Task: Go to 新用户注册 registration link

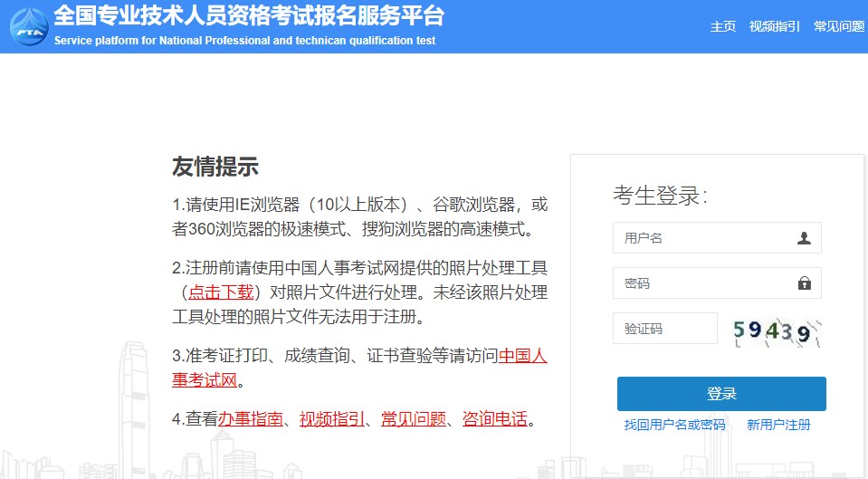Action: coord(778,425)
